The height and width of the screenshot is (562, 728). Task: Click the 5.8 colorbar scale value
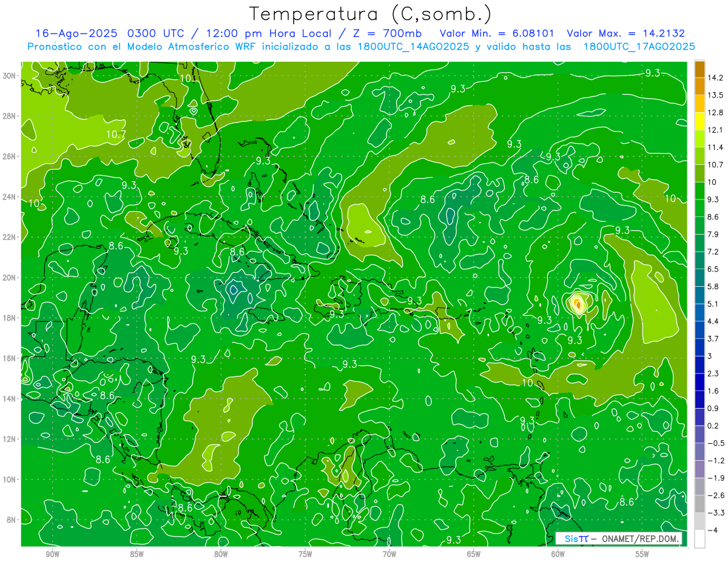click(713, 286)
